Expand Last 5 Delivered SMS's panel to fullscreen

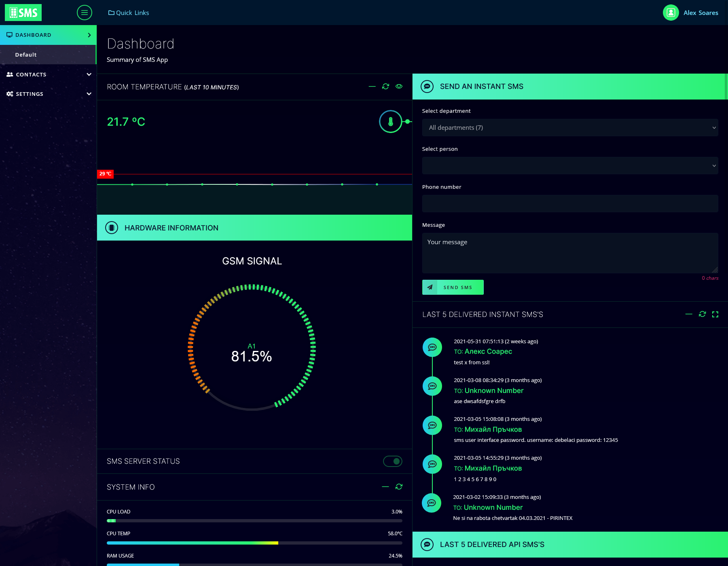(715, 314)
